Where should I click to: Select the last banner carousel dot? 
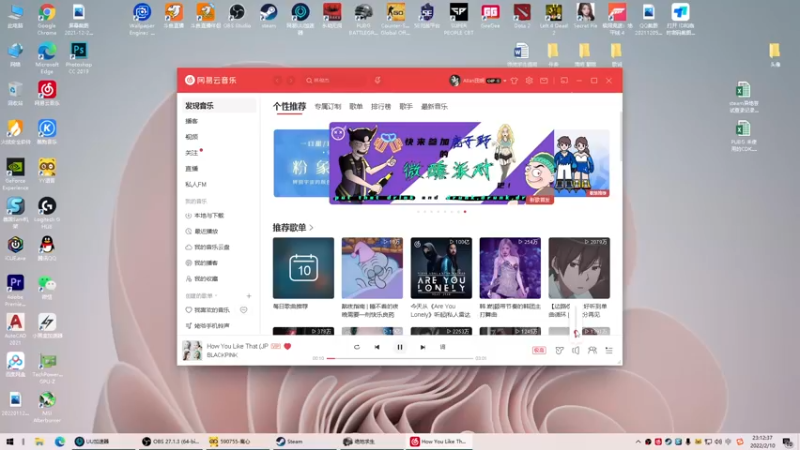(465, 211)
